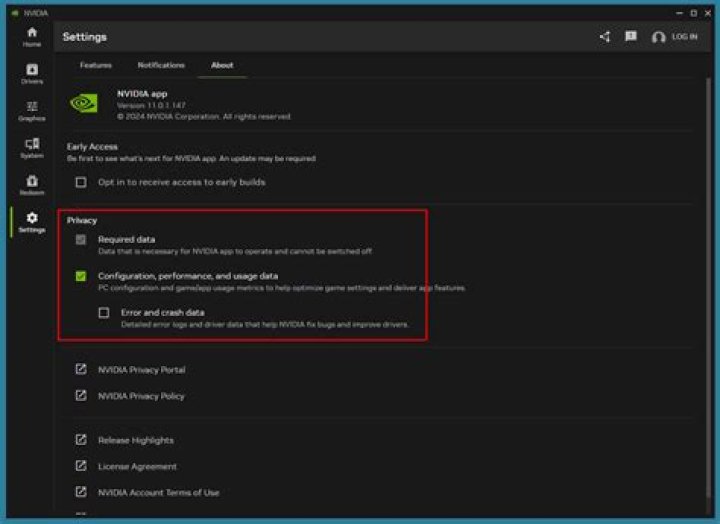The height and width of the screenshot is (524, 720).
Task: Open NVIDIA Account Terms of Use link
Action: 158,493
